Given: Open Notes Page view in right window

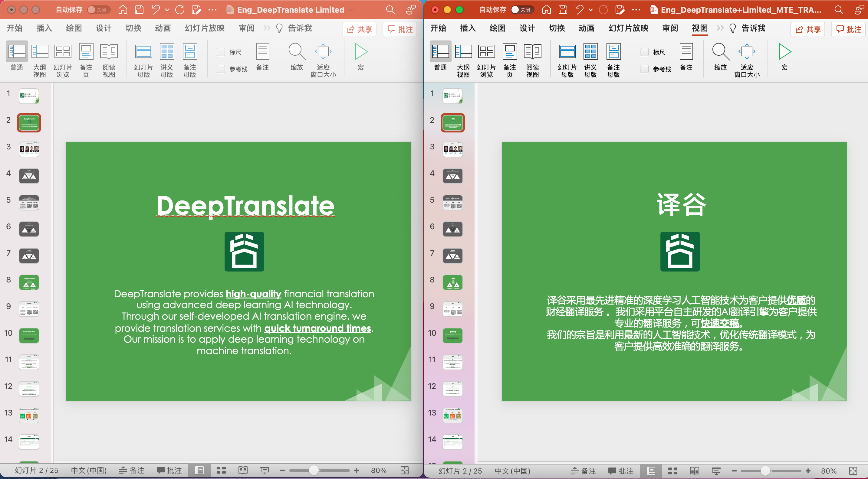Looking at the screenshot, I should (509, 60).
